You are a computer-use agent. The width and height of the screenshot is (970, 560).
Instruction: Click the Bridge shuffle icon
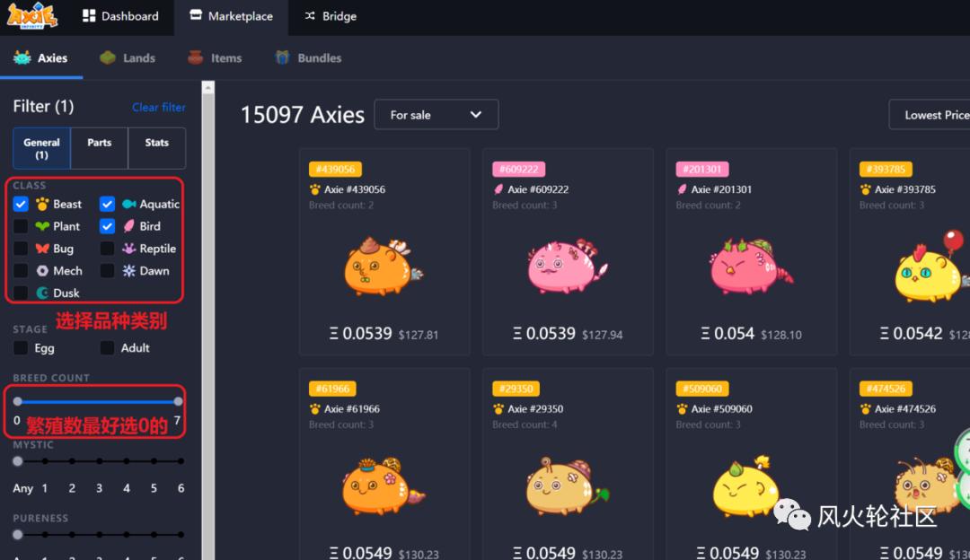click(310, 16)
